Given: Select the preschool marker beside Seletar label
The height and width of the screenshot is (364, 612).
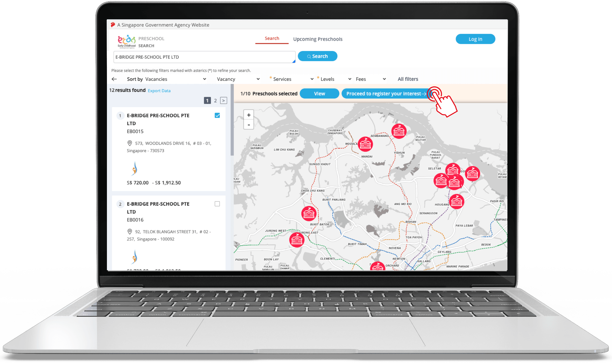Looking at the screenshot, I should point(453,170).
